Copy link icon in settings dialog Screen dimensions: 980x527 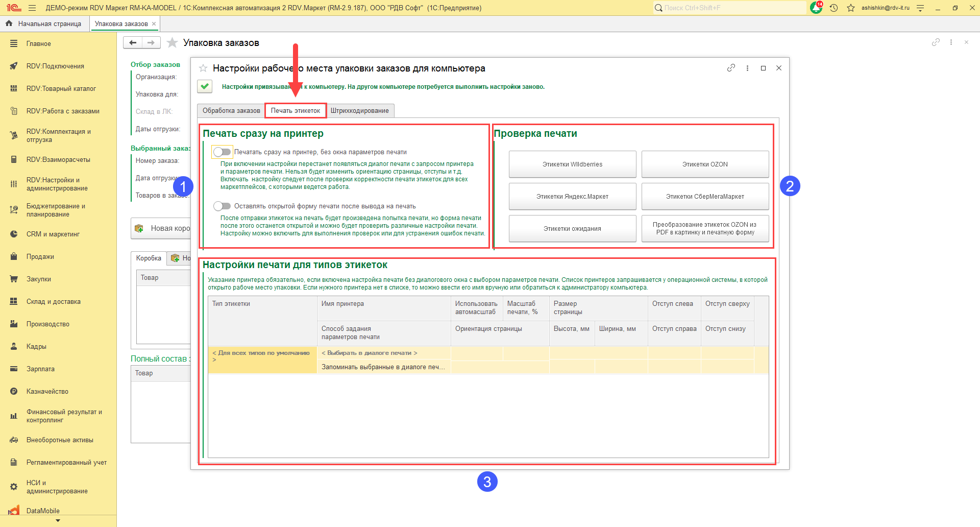pos(731,68)
